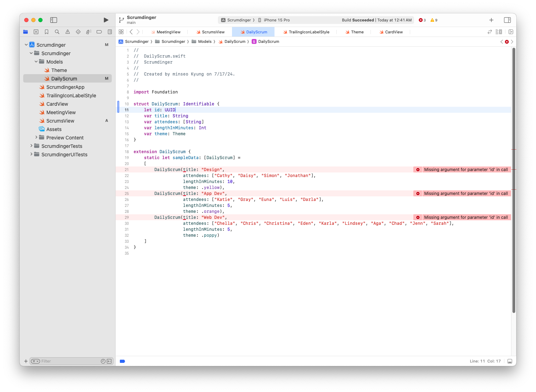This screenshot has width=536, height=392.
Task: Open the source control navigator
Action: [x=36, y=32]
